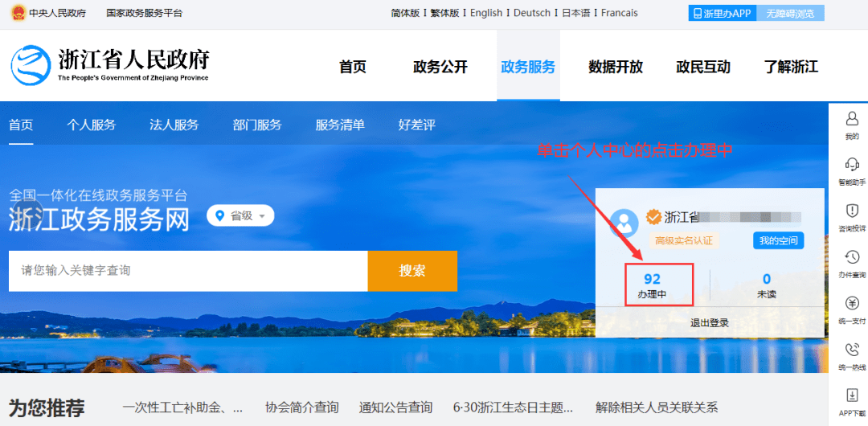Screen dimensions: 868x426
Task: Click the Zhejiang government wave logo
Action: click(x=31, y=65)
